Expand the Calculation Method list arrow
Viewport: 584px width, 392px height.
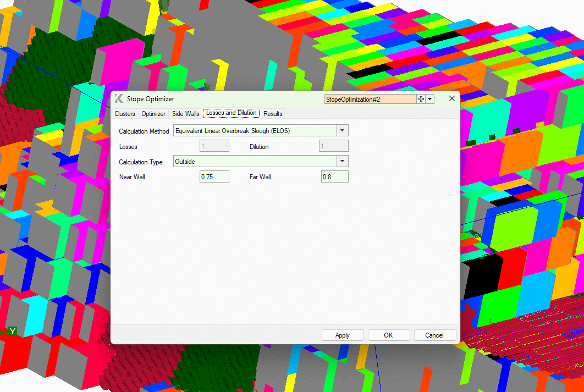pos(342,130)
